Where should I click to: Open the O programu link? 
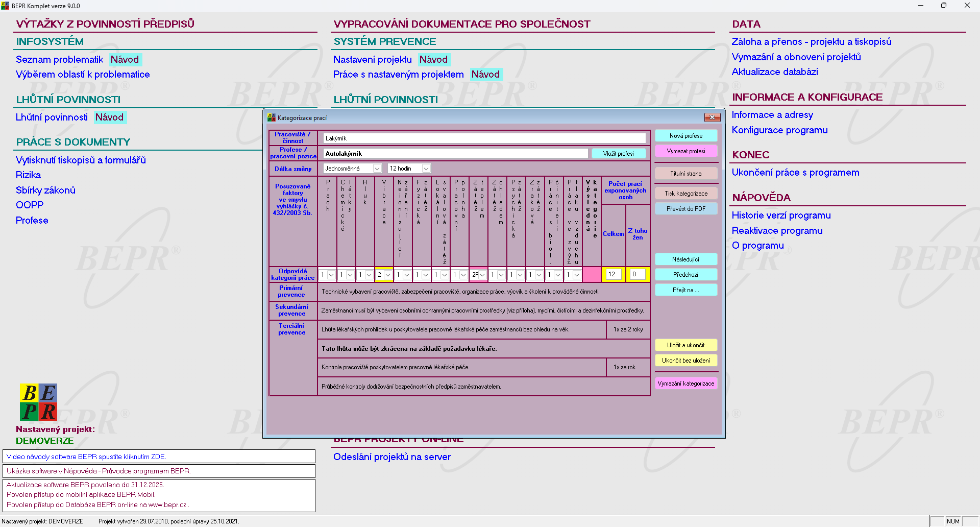(x=757, y=246)
